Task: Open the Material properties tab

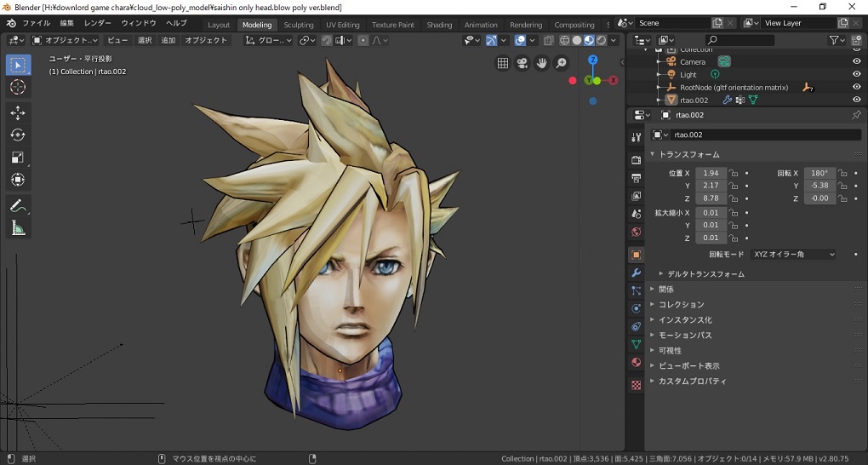Action: coord(636,363)
